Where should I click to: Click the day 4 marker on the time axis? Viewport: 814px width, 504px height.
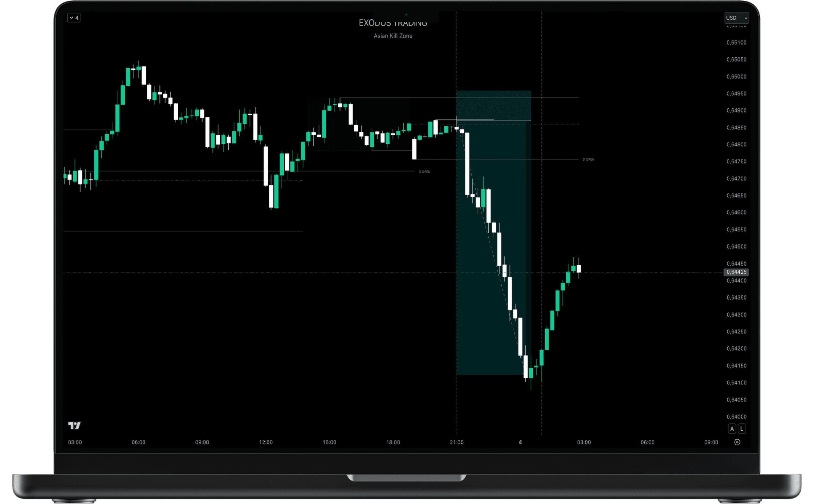click(520, 442)
